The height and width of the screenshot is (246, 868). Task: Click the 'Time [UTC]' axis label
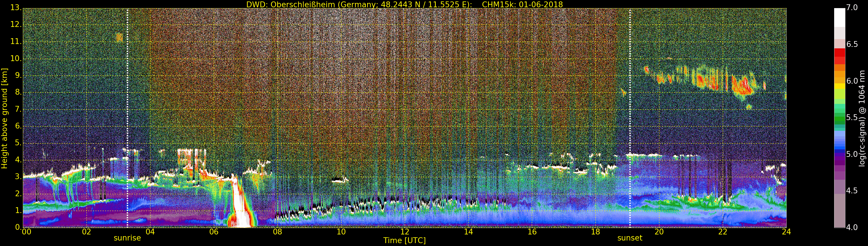pyautogui.click(x=404, y=240)
